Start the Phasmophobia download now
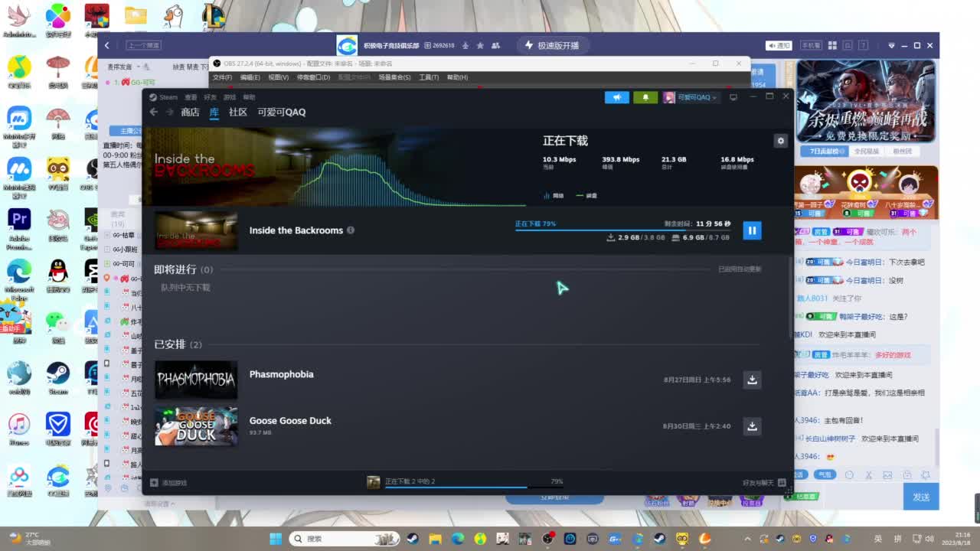 [x=752, y=380]
